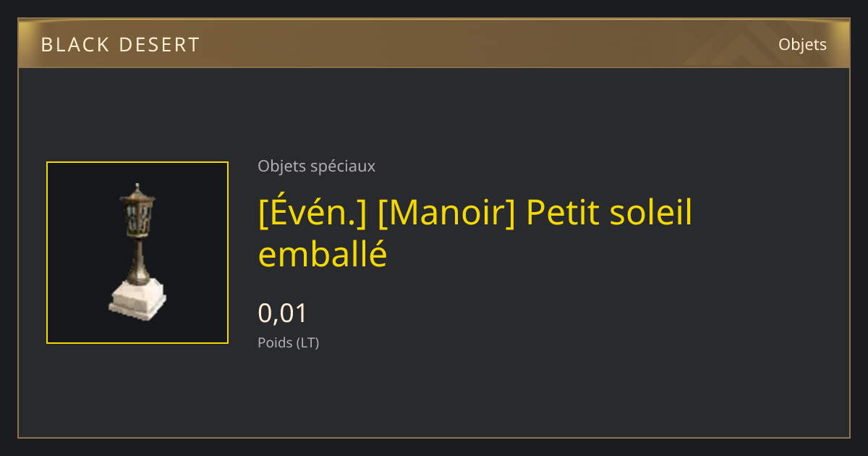868x456 pixels.
Task: Select the Objets spéciaux category label
Action: coord(316,166)
